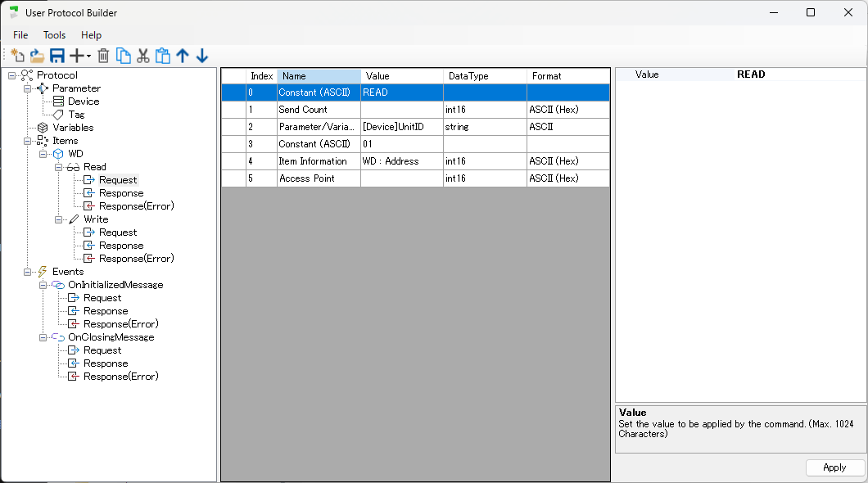Click the New protocol file icon

18,56
